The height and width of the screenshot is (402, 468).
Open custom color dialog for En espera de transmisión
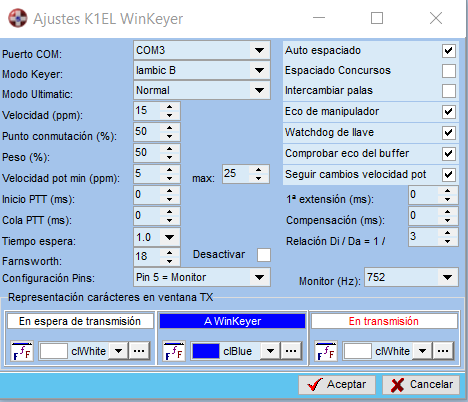coord(139,351)
